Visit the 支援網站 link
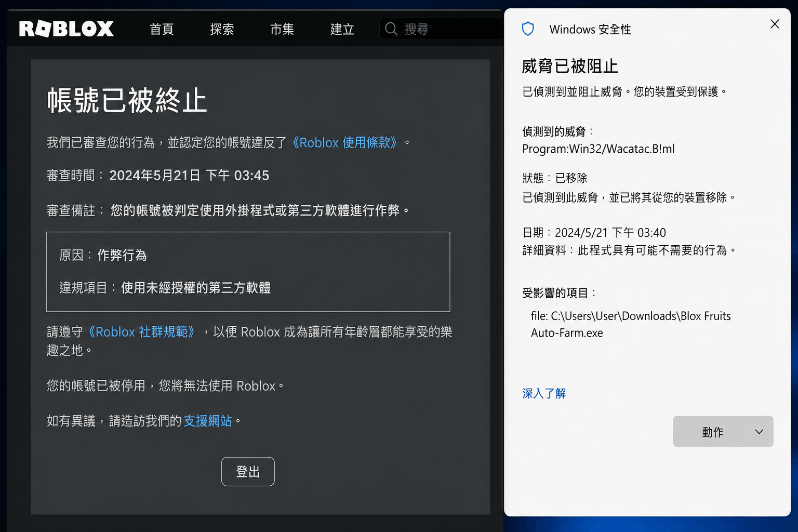 (208, 421)
